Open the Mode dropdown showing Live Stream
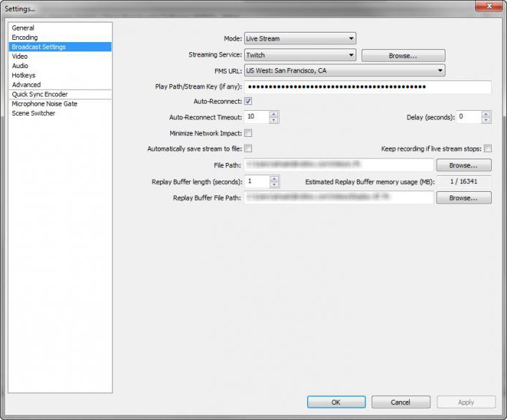507x420 pixels. [x=300, y=38]
